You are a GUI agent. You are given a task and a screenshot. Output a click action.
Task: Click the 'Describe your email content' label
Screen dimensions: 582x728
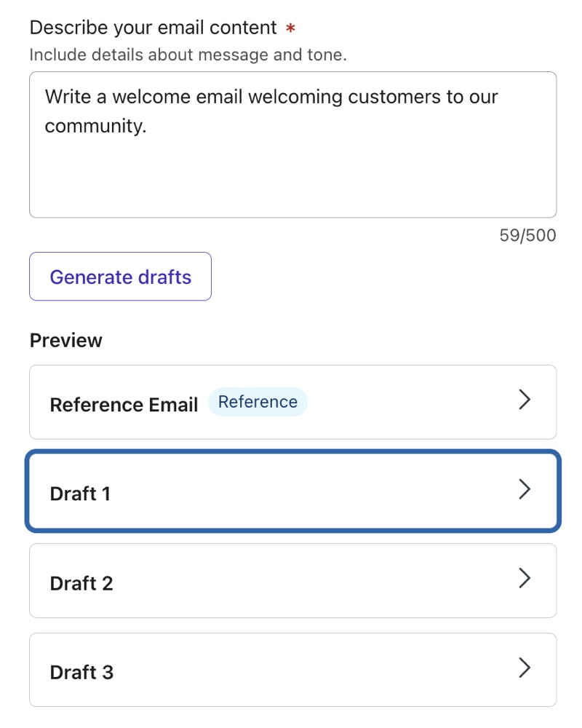[x=153, y=28]
